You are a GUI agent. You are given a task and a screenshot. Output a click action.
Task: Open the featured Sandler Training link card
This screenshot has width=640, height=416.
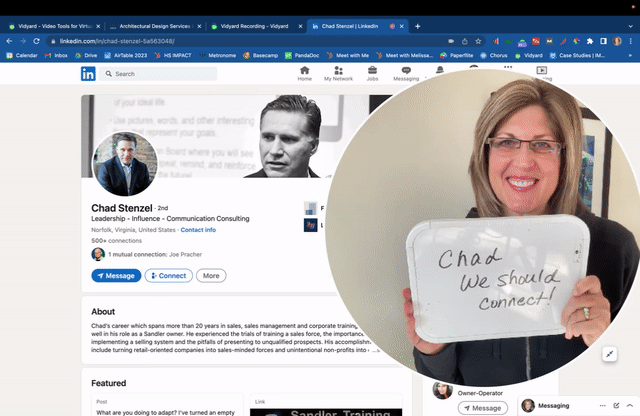pyautogui.click(x=326, y=405)
